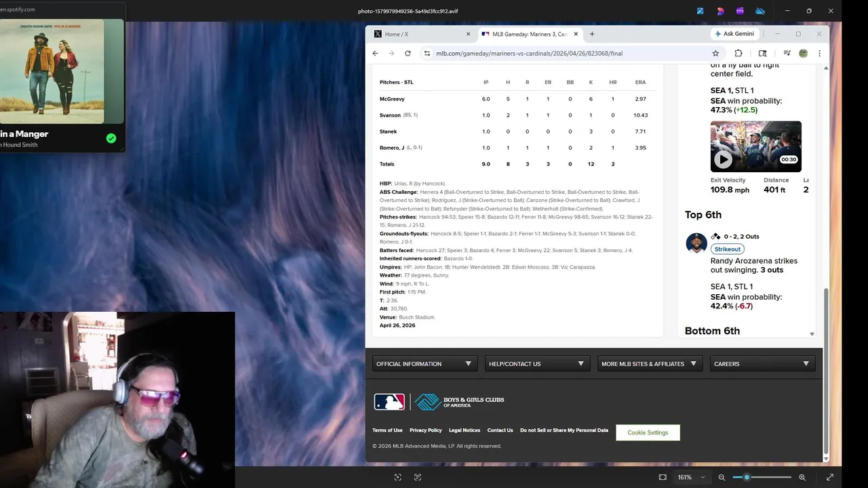Click Randy Arozarena's player headshot

(x=696, y=243)
